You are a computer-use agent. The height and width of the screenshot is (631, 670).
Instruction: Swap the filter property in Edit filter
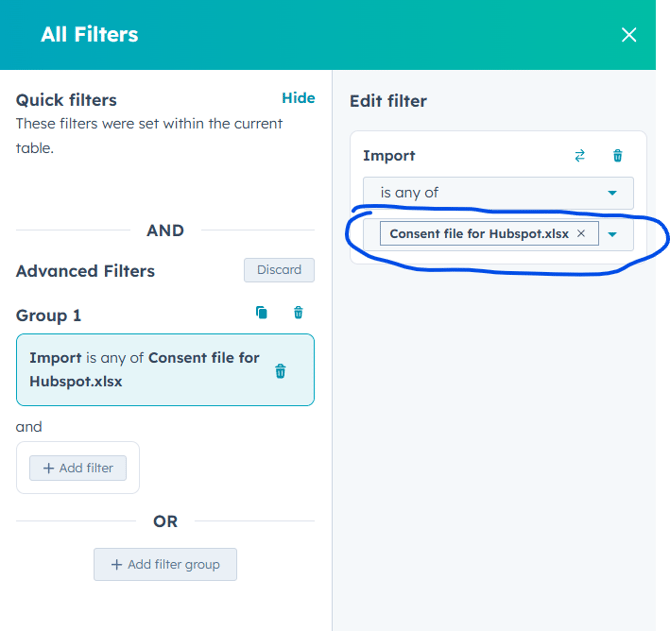pos(580,156)
